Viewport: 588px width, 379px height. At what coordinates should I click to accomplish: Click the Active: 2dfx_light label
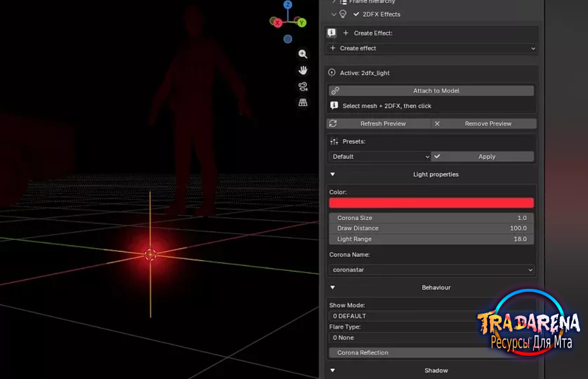click(365, 73)
